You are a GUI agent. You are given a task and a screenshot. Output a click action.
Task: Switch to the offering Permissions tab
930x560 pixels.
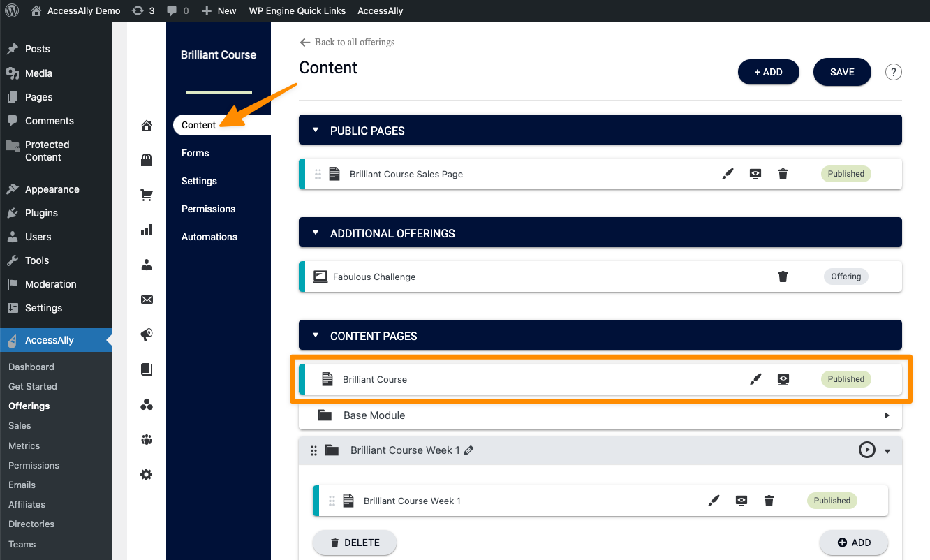pos(208,209)
